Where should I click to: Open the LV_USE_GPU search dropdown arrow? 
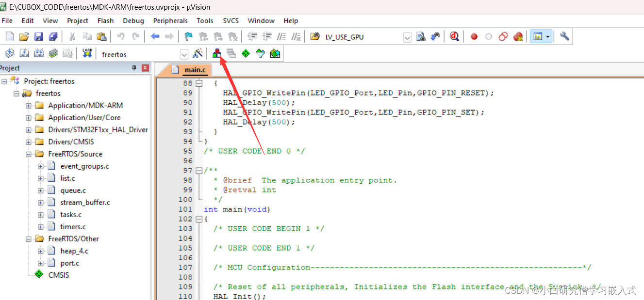[x=407, y=37]
